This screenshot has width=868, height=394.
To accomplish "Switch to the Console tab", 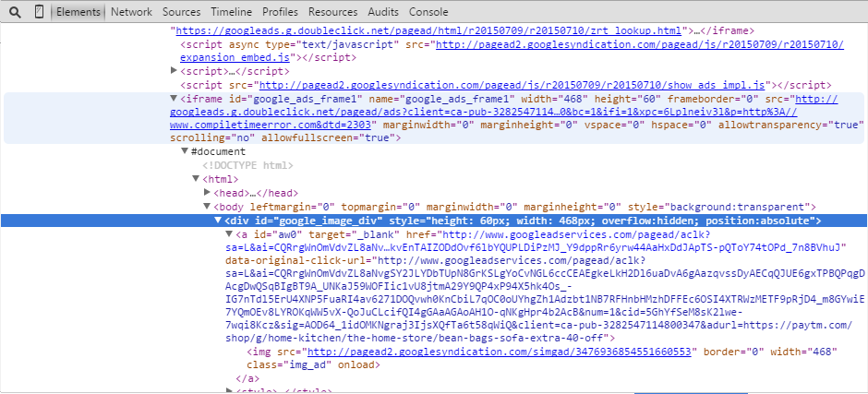I will click(428, 12).
